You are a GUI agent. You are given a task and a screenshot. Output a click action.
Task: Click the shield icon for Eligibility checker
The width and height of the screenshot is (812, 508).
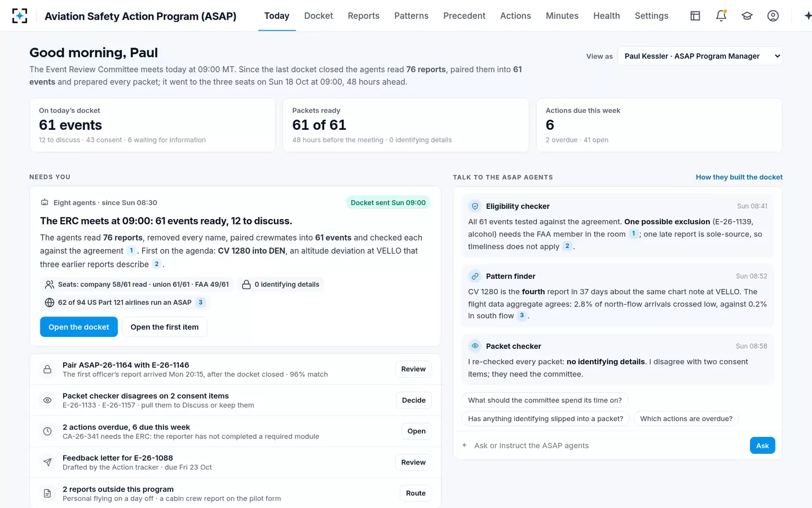click(475, 207)
